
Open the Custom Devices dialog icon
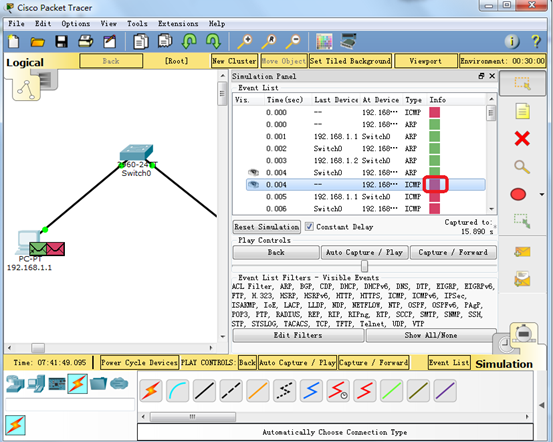click(348, 41)
